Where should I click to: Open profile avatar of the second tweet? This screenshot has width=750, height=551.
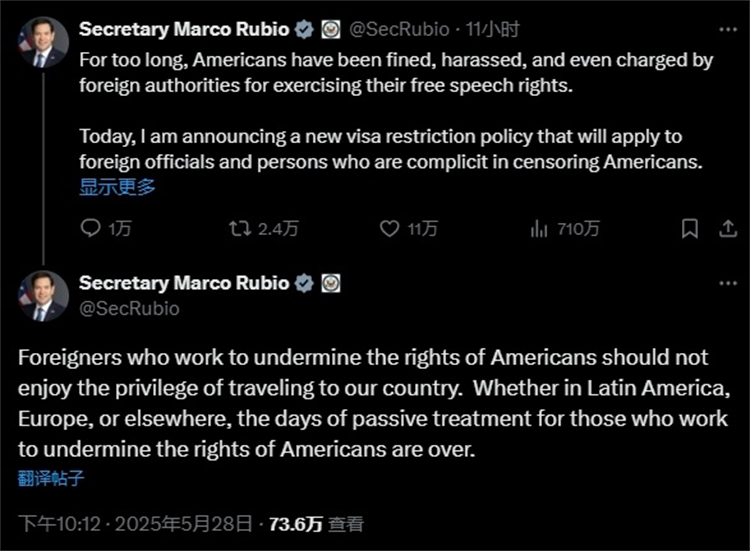point(42,296)
